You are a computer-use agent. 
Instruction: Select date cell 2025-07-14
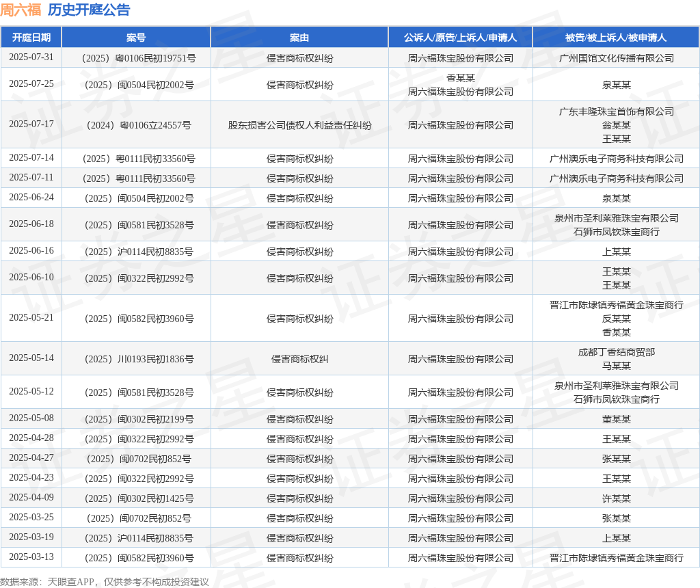pyautogui.click(x=31, y=158)
